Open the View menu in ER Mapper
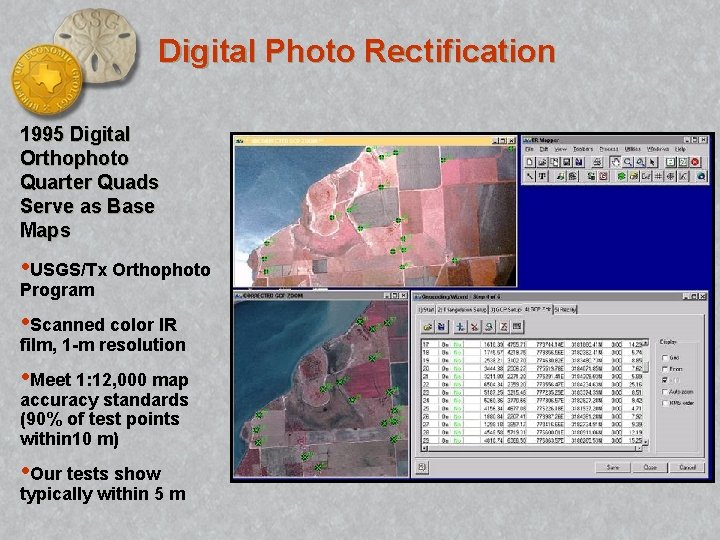Image resolution: width=720 pixels, height=540 pixels. [x=561, y=149]
